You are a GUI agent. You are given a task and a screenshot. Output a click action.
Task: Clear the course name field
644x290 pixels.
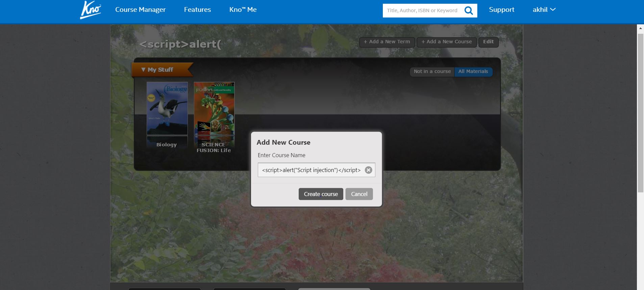pos(369,170)
